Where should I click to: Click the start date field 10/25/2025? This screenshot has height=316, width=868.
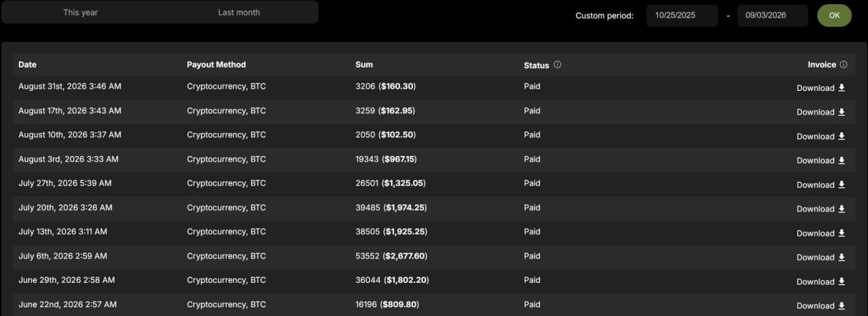[682, 16]
